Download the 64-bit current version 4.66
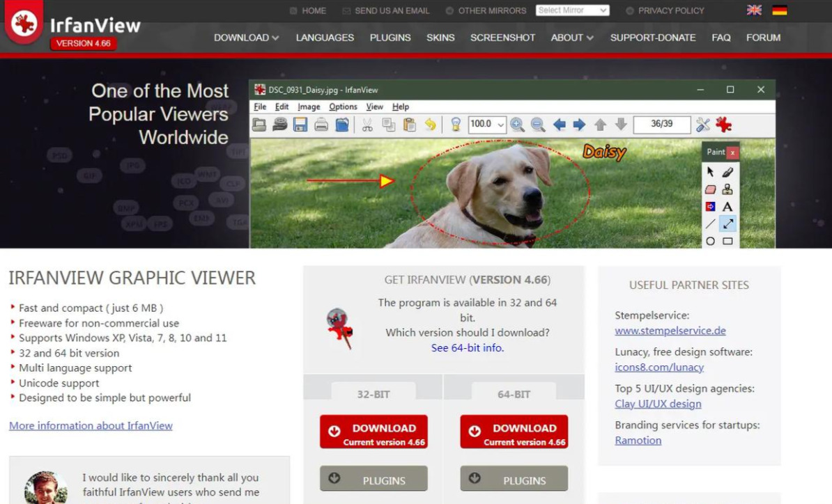Image resolution: width=832 pixels, height=504 pixels. (x=514, y=432)
